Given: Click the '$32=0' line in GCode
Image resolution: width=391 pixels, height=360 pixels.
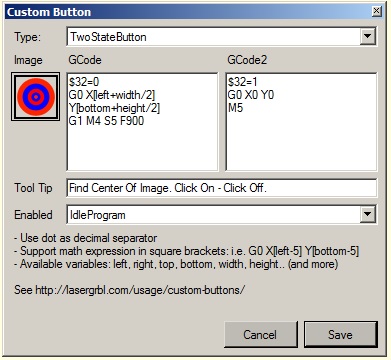Looking at the screenshot, I should coord(84,82).
